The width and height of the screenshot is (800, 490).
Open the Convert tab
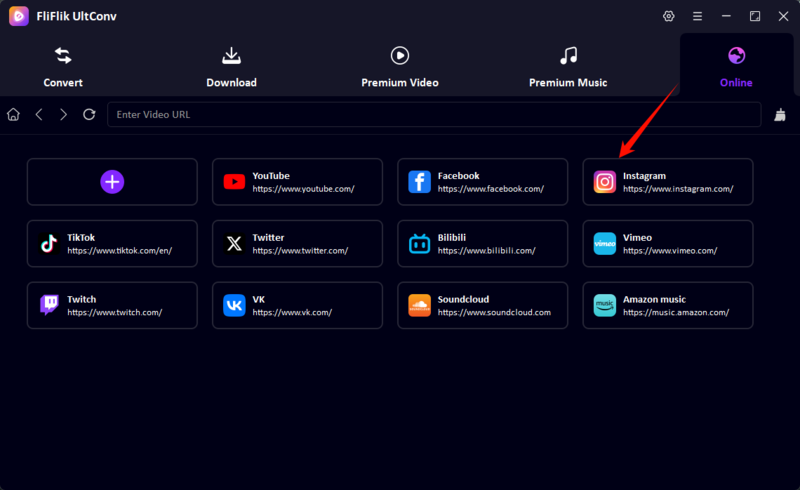63,67
